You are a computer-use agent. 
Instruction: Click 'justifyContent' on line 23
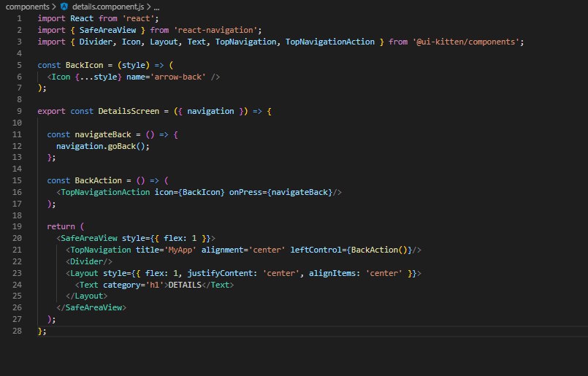point(220,273)
